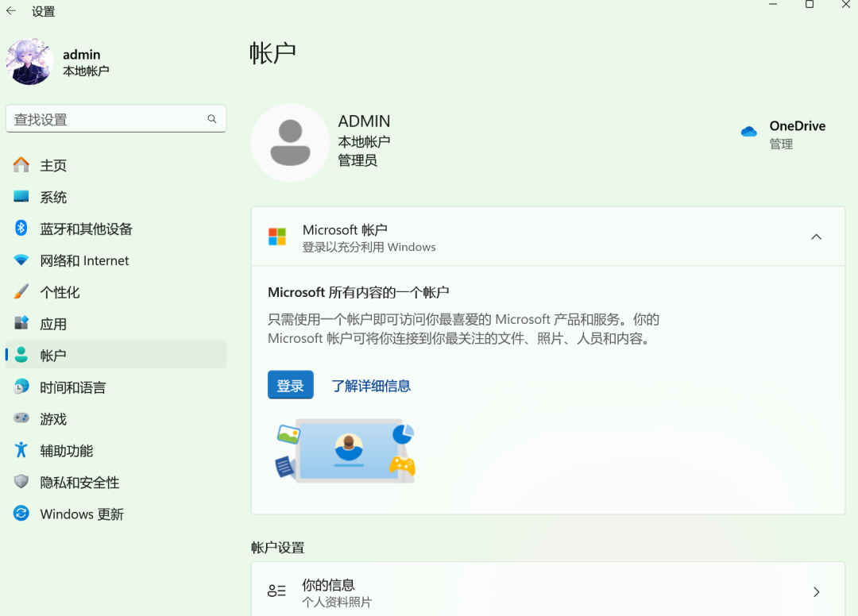Screen dimensions: 858x616
Task: Click the 帐户设置 section heading
Action: pos(278,548)
